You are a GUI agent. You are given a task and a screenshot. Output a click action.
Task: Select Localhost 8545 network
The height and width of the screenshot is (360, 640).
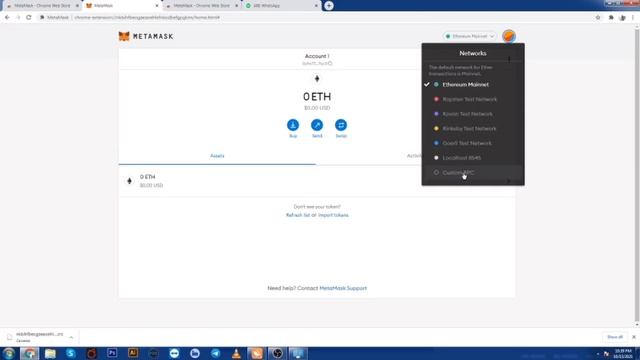tap(473, 158)
